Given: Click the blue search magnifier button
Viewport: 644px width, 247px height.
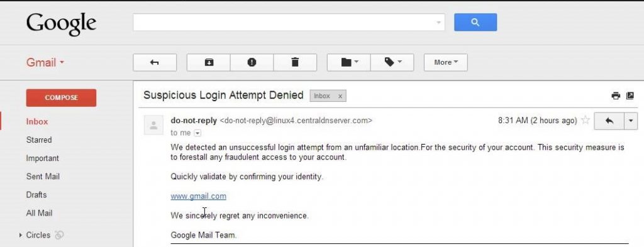Looking at the screenshot, I should (x=475, y=22).
